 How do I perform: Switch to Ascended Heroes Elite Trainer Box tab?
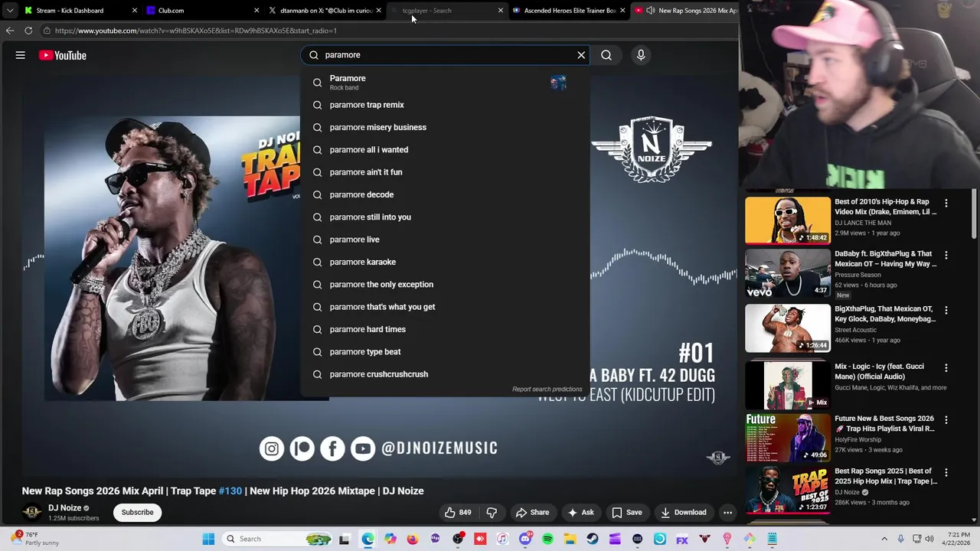pyautogui.click(x=570, y=11)
